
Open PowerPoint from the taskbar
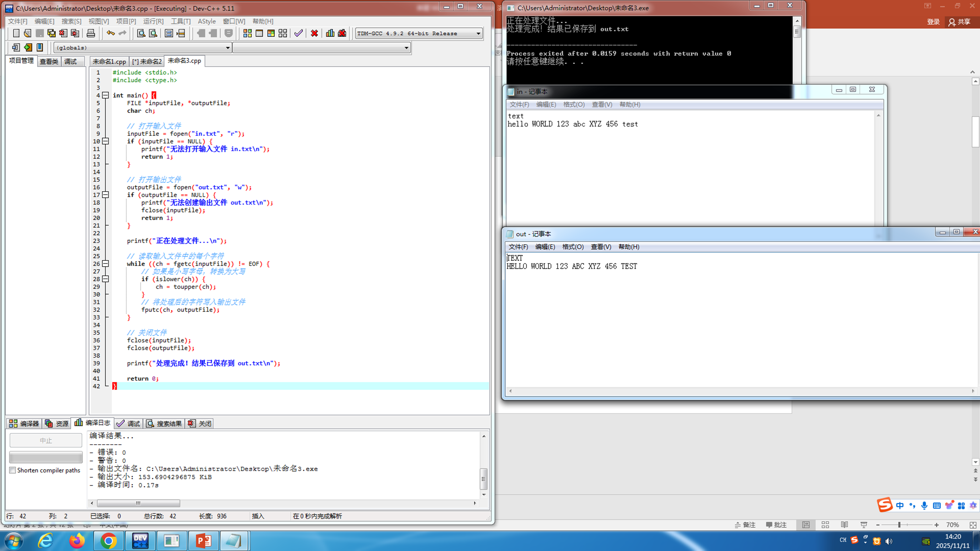pyautogui.click(x=203, y=540)
